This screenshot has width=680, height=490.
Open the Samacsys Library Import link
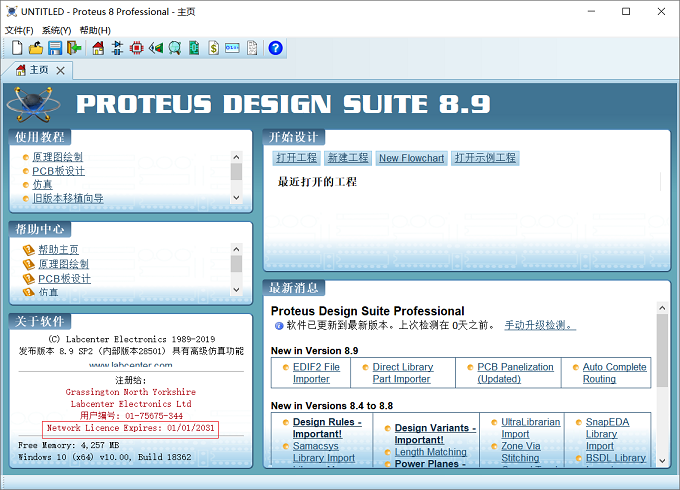point(324,452)
